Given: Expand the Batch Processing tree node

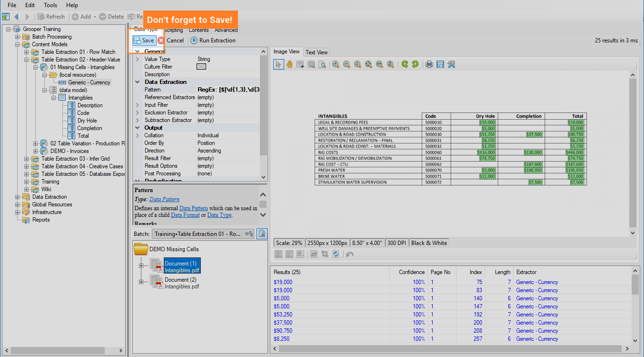Looking at the screenshot, I should tap(18, 37).
